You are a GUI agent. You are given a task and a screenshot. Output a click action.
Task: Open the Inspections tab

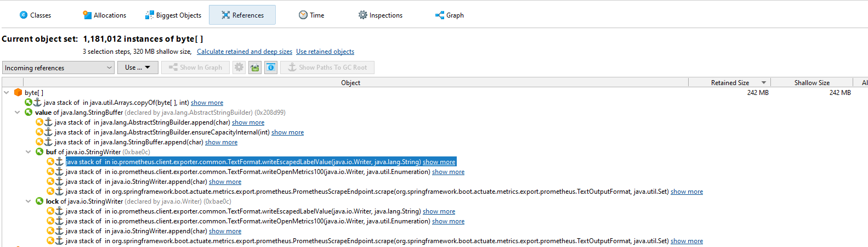(x=380, y=15)
